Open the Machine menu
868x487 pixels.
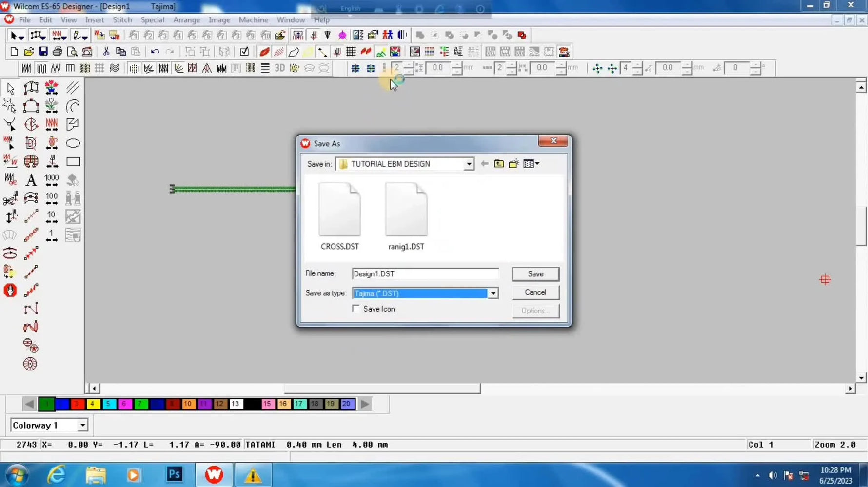(x=253, y=20)
